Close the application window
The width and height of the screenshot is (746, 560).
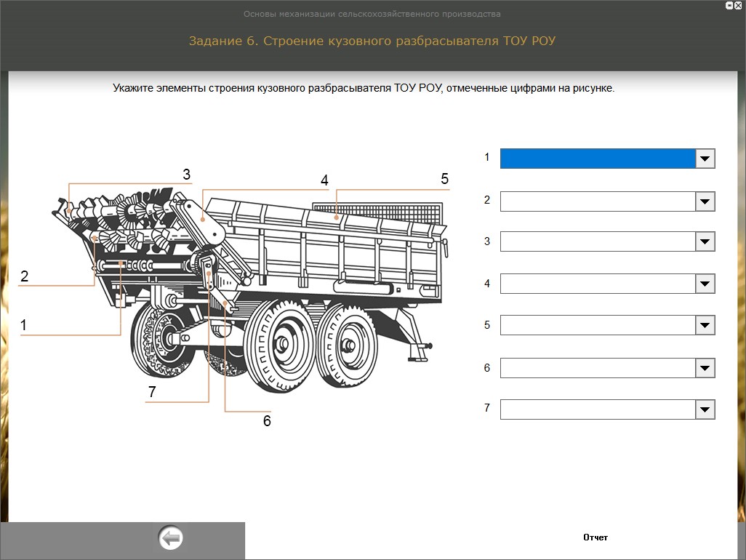click(x=738, y=5)
